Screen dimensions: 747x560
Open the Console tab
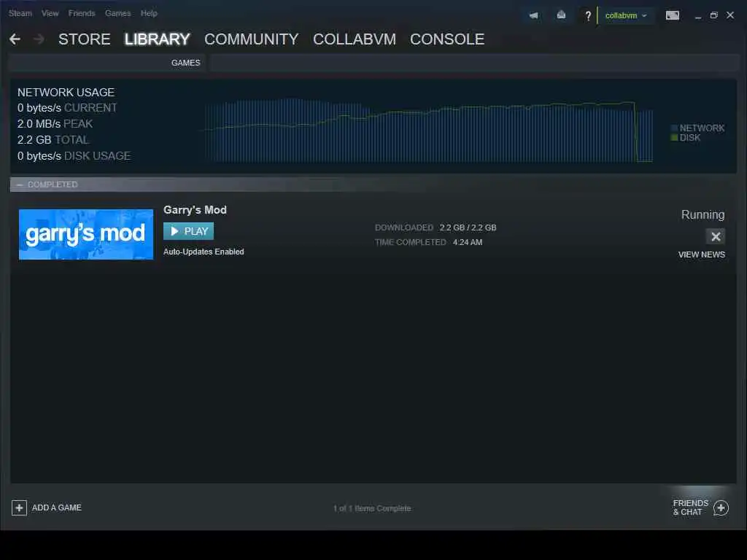[x=447, y=39]
